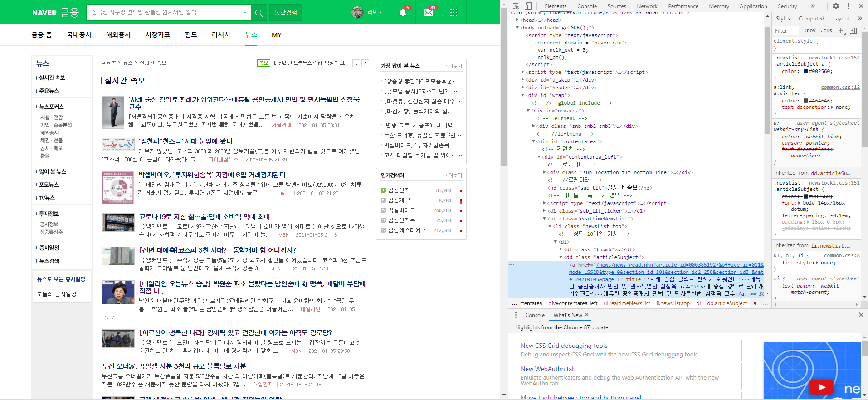Close the DevTools panel

point(861,6)
